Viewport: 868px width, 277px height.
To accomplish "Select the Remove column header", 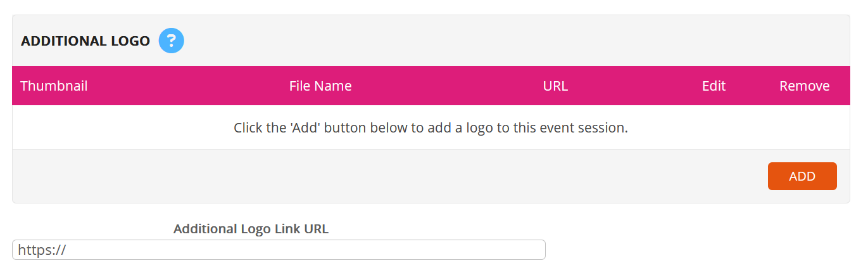I will pos(804,86).
